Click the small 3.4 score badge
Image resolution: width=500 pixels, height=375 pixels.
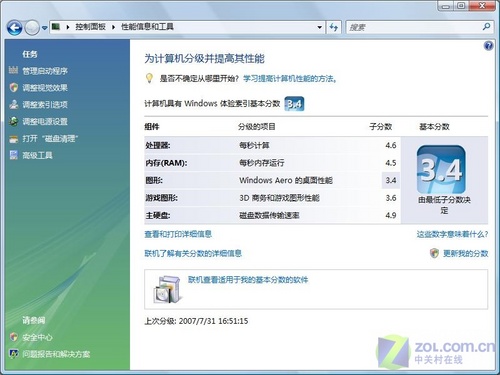[294, 104]
